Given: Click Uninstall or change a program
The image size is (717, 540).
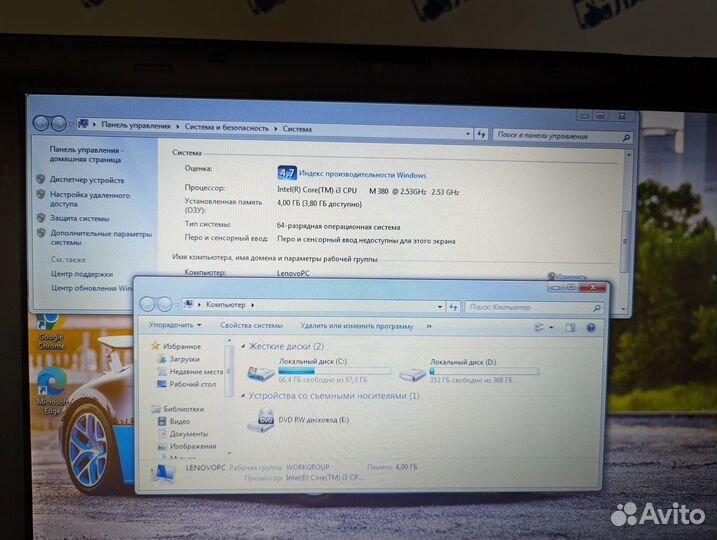Looking at the screenshot, I should click(x=356, y=326).
